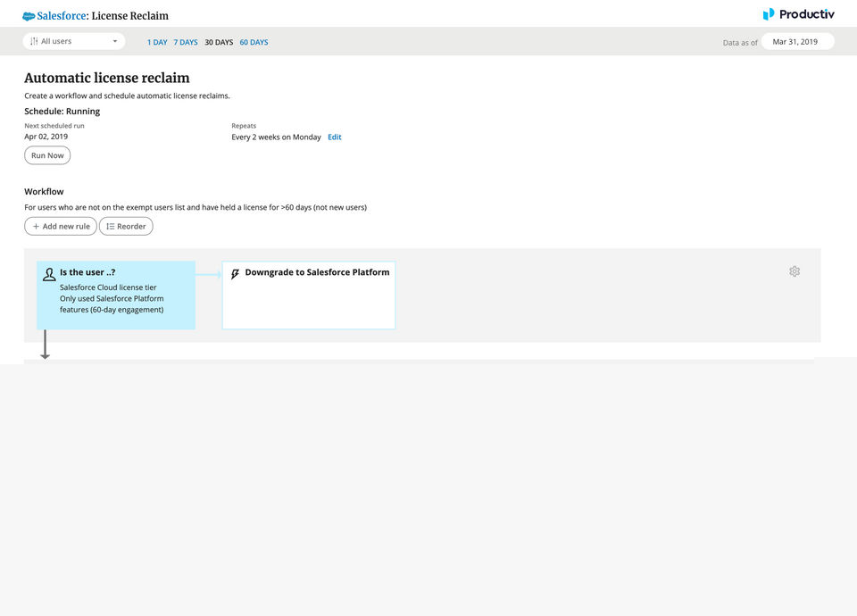Select the 60 DAYS time range
857x616 pixels.
254,42
